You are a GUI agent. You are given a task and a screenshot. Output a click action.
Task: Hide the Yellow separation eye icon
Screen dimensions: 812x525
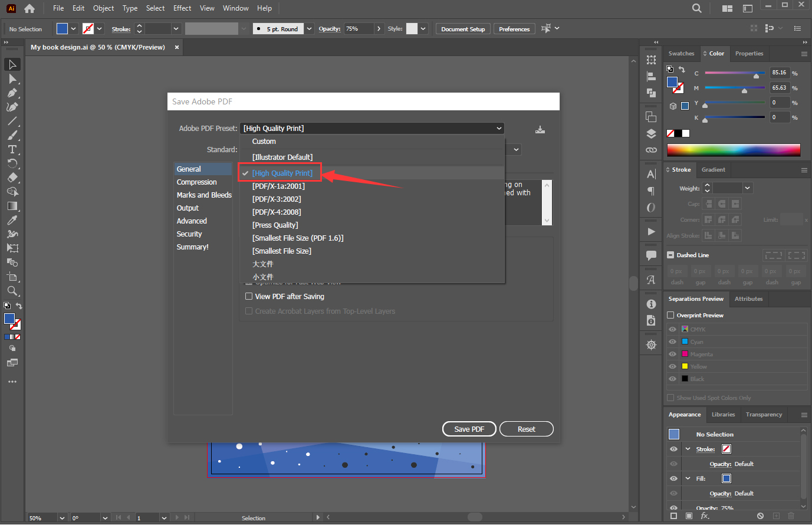[672, 366]
